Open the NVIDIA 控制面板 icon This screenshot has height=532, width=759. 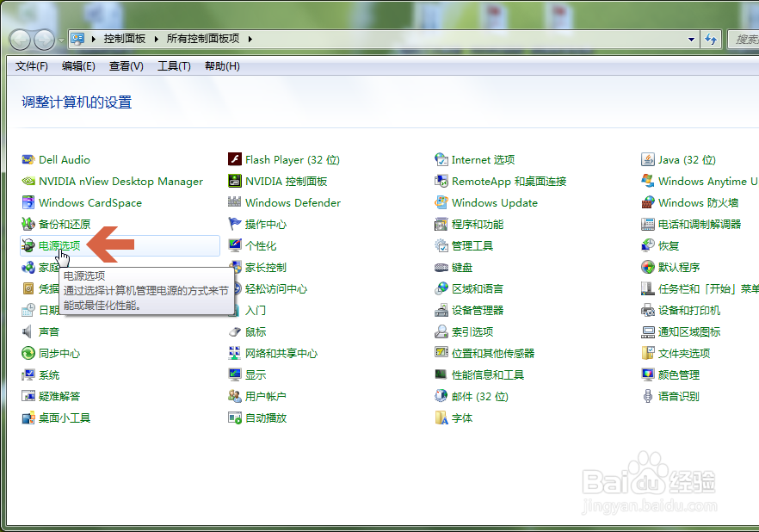click(x=235, y=181)
